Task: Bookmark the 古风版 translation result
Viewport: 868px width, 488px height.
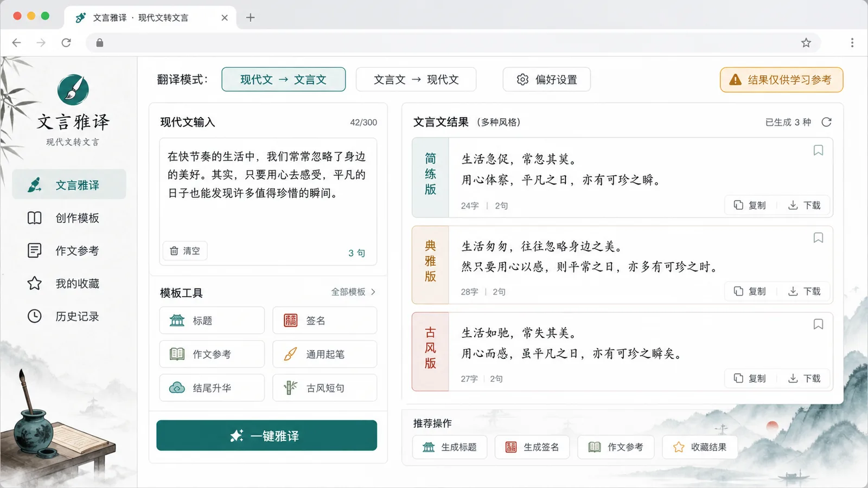Action: click(818, 324)
